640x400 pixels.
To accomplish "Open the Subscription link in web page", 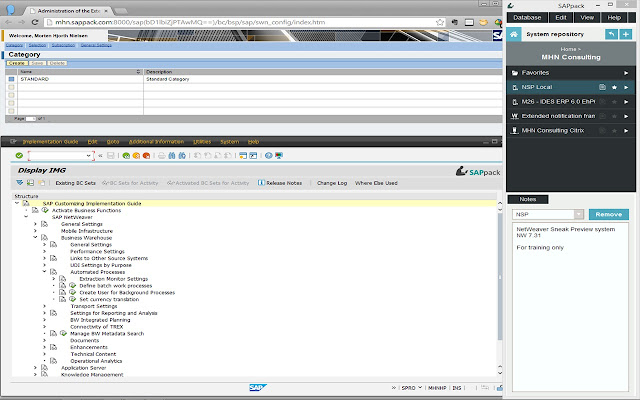I will [x=63, y=45].
